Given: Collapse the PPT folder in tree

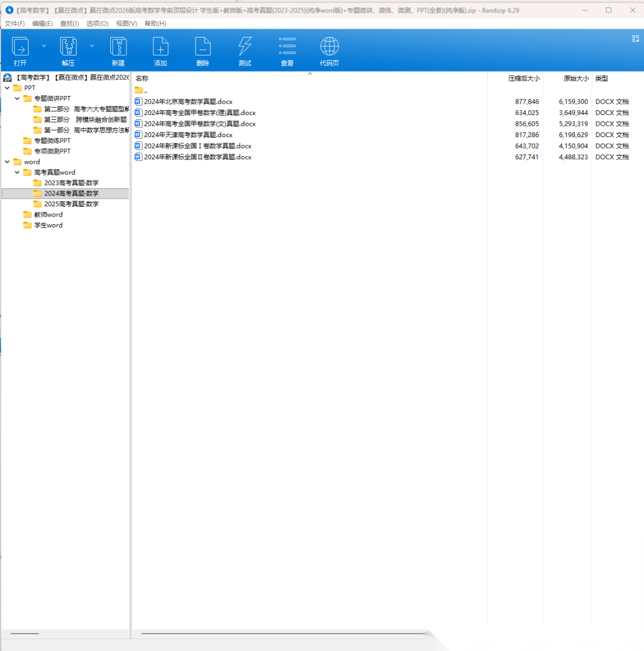Looking at the screenshot, I should coord(7,88).
